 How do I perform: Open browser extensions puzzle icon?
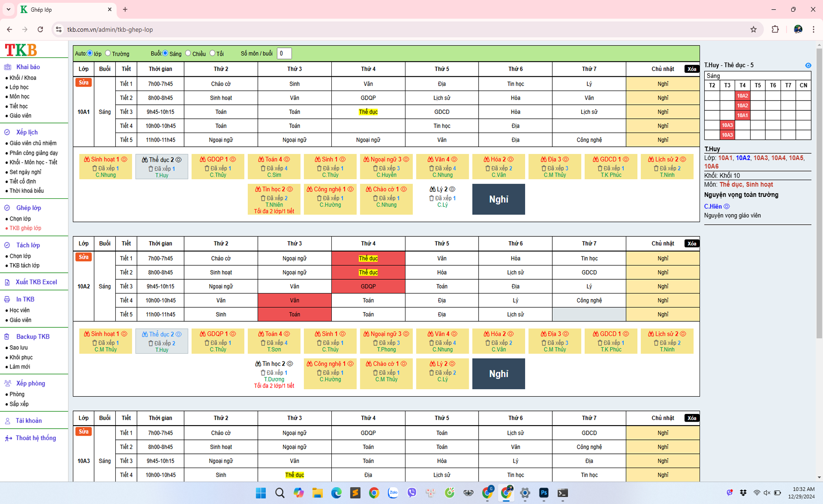coord(775,29)
